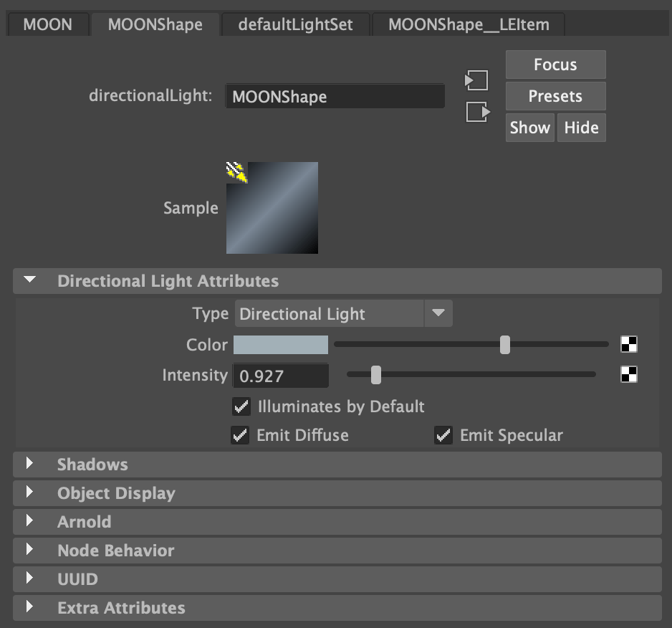The image size is (672, 628).
Task: Click the Intensity value field
Action: click(x=281, y=375)
